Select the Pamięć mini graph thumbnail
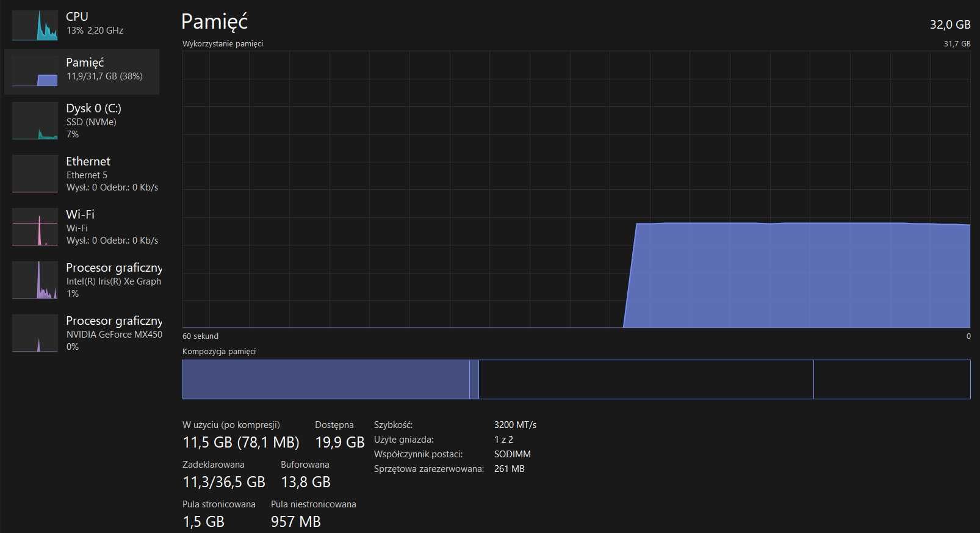The height and width of the screenshot is (533, 980). [x=35, y=71]
